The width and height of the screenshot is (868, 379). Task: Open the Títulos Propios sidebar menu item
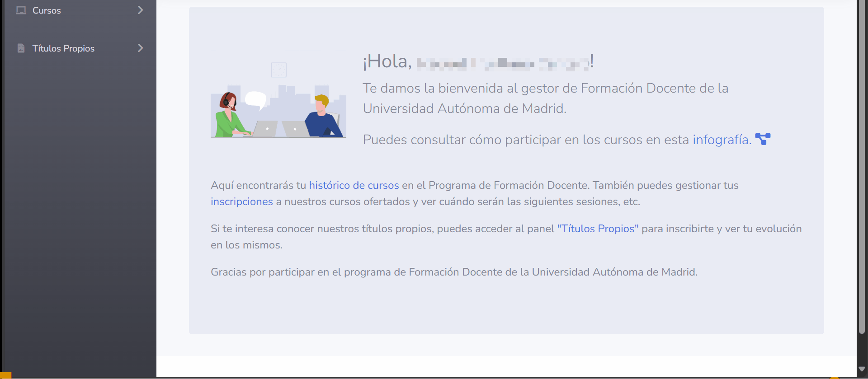tap(63, 48)
